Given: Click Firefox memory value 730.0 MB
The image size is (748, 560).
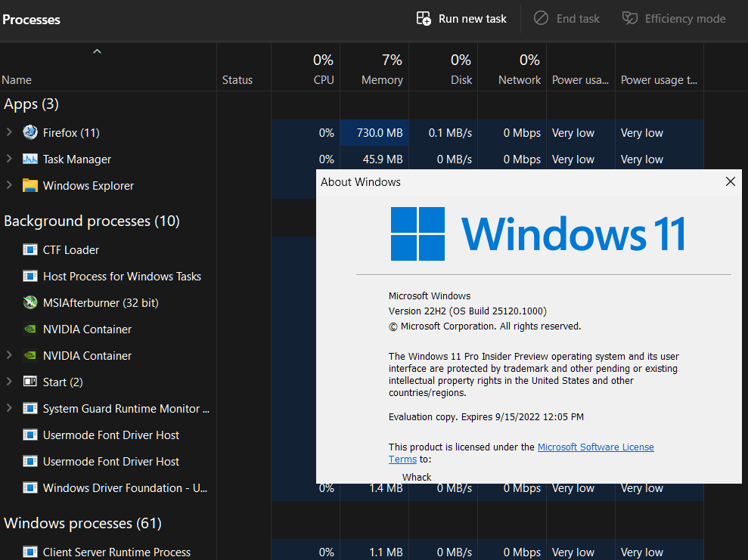Looking at the screenshot, I should click(x=380, y=132).
